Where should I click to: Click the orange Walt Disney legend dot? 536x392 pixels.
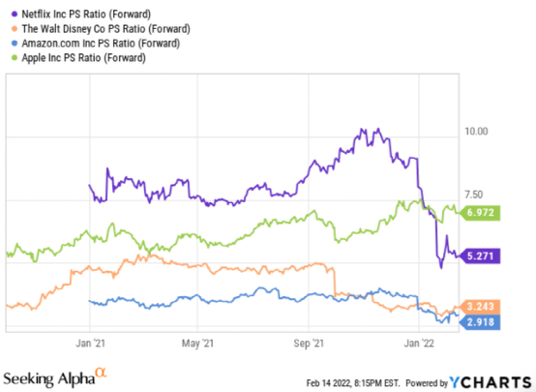pos(15,29)
